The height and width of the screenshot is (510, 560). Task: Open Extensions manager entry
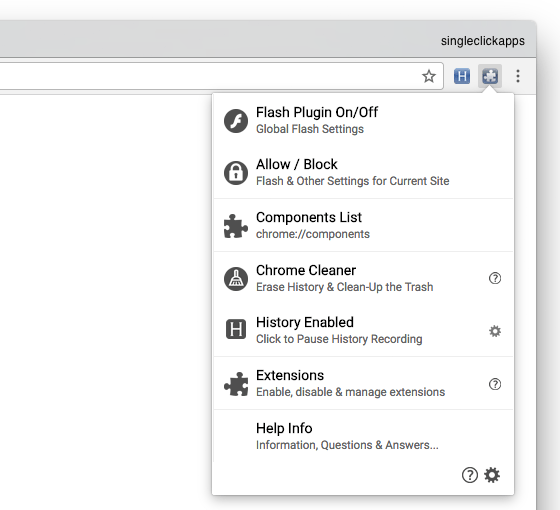coord(363,383)
